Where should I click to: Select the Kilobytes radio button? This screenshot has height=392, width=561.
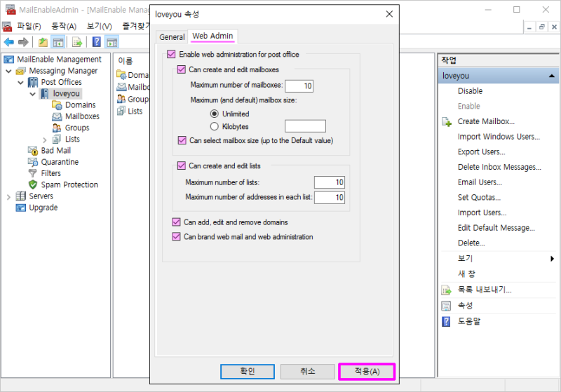click(215, 127)
